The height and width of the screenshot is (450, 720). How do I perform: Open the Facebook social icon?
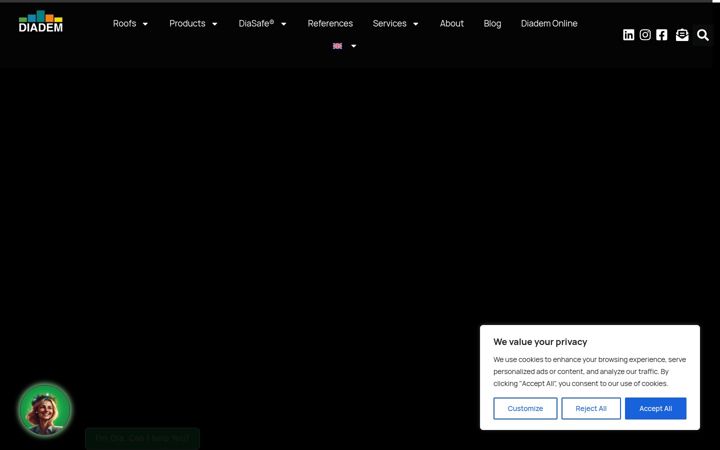(661, 35)
